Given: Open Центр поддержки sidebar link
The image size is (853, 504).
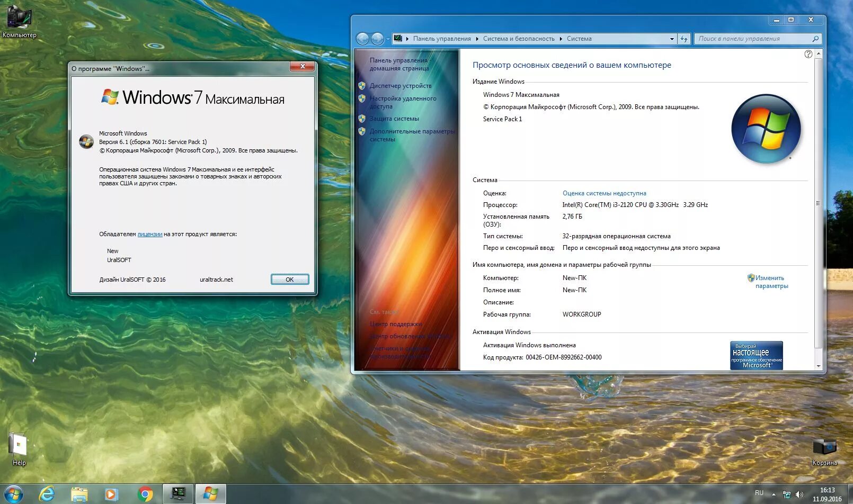Looking at the screenshot, I should pos(396,324).
